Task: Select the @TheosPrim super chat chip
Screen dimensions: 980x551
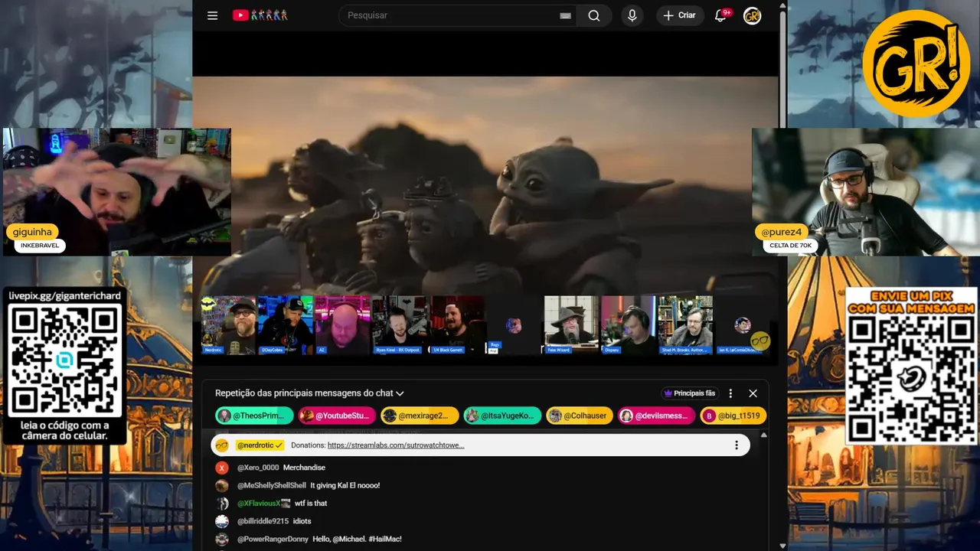Action: pos(254,416)
